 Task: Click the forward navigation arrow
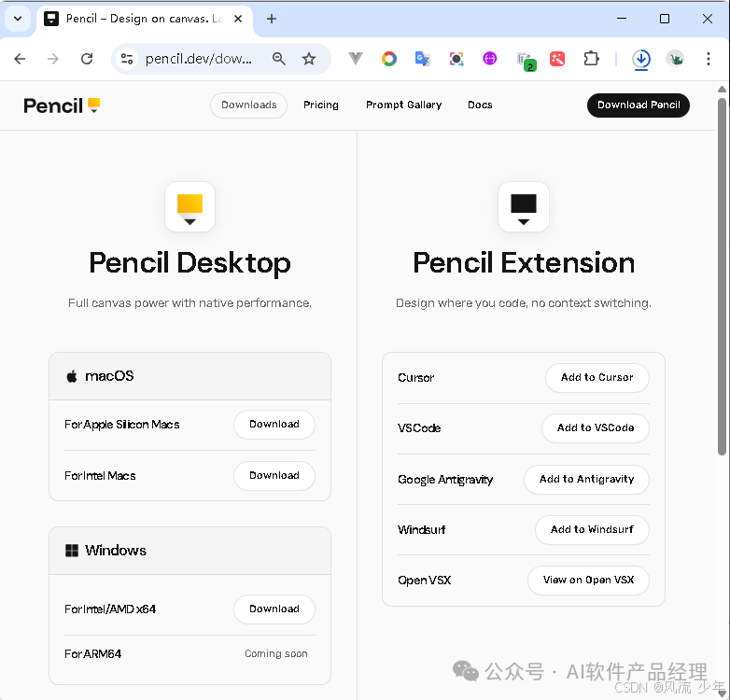(53, 59)
